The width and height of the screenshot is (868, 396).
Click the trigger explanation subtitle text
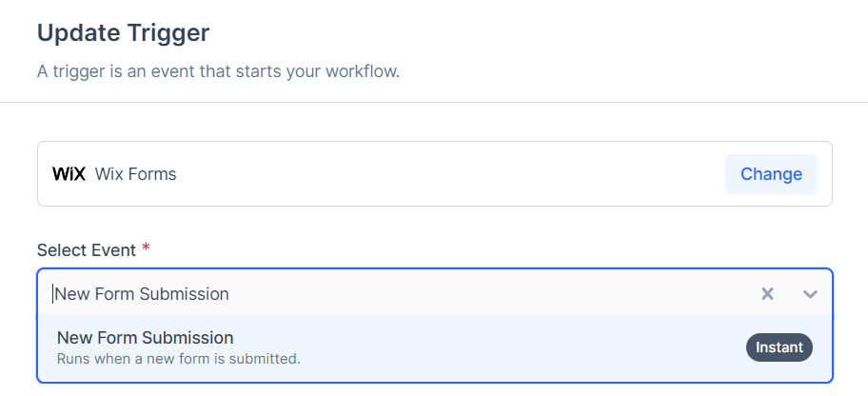218,72
